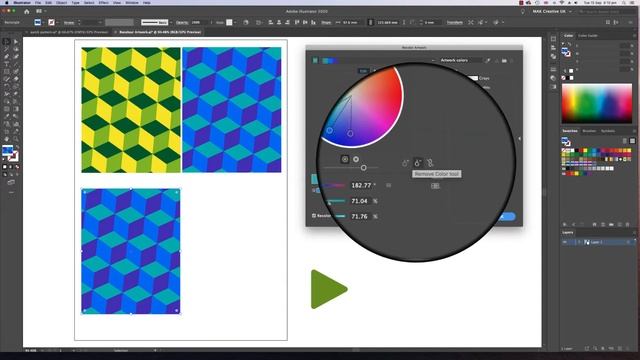Switch to the smooth color wheel display
640x360 pixels.
click(x=345, y=159)
